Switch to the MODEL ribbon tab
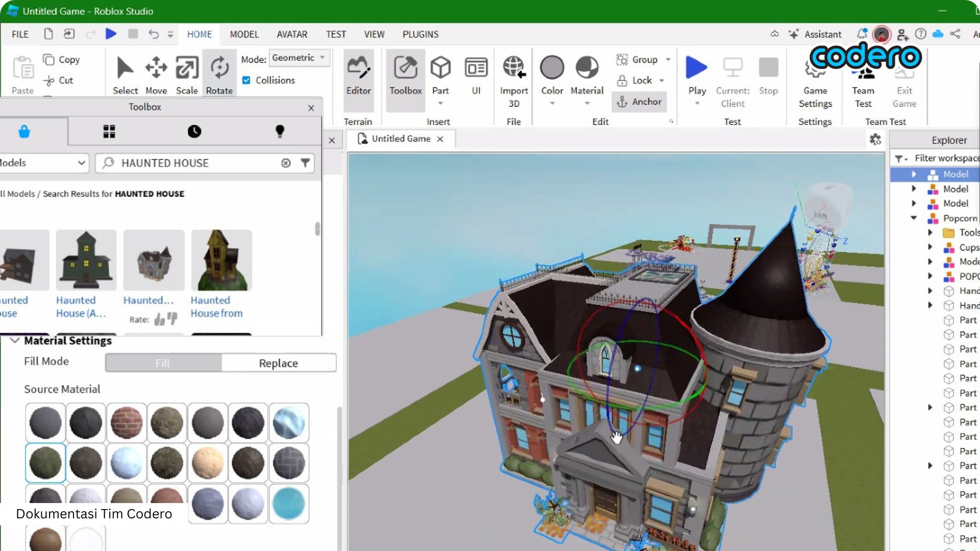The width and height of the screenshot is (980, 551). click(x=244, y=34)
